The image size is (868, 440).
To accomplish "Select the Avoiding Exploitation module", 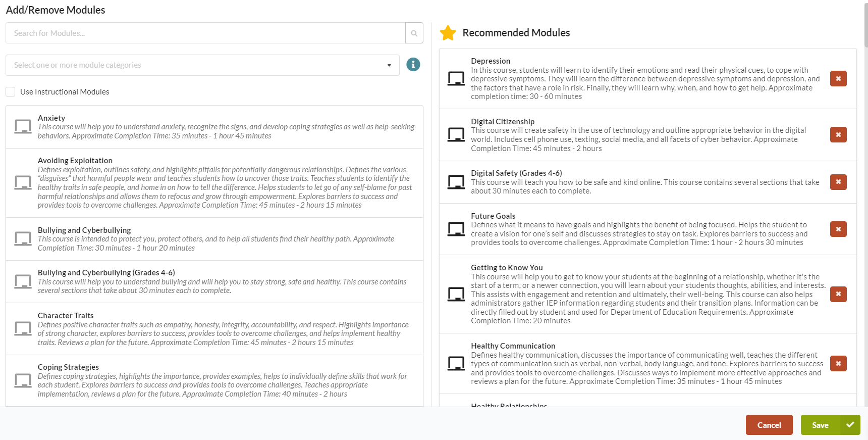I will point(214,183).
